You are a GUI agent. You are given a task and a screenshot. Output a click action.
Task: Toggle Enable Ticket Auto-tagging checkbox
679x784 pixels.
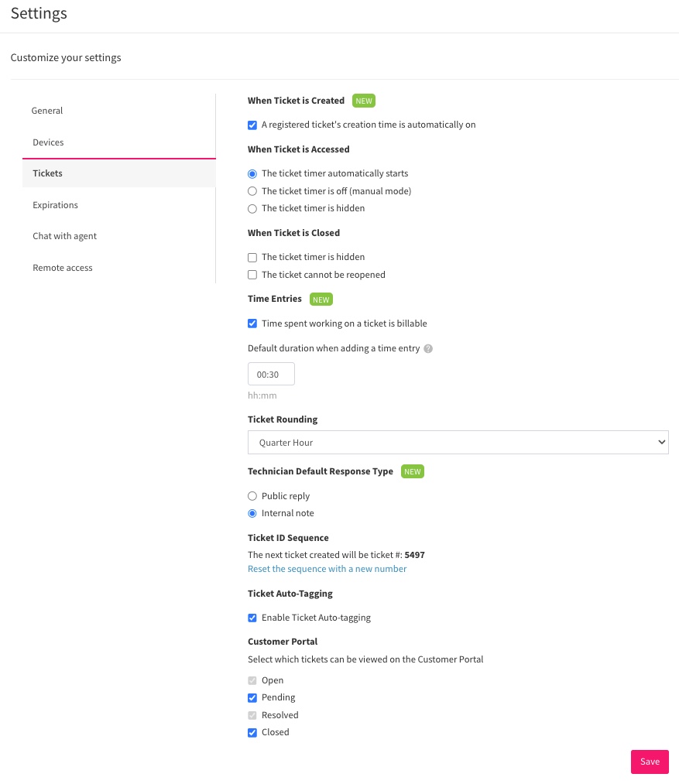click(252, 618)
